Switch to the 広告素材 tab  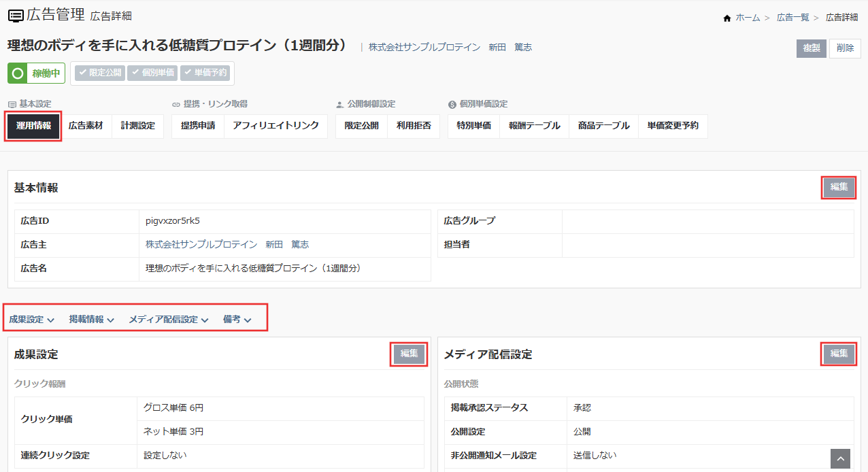point(86,126)
